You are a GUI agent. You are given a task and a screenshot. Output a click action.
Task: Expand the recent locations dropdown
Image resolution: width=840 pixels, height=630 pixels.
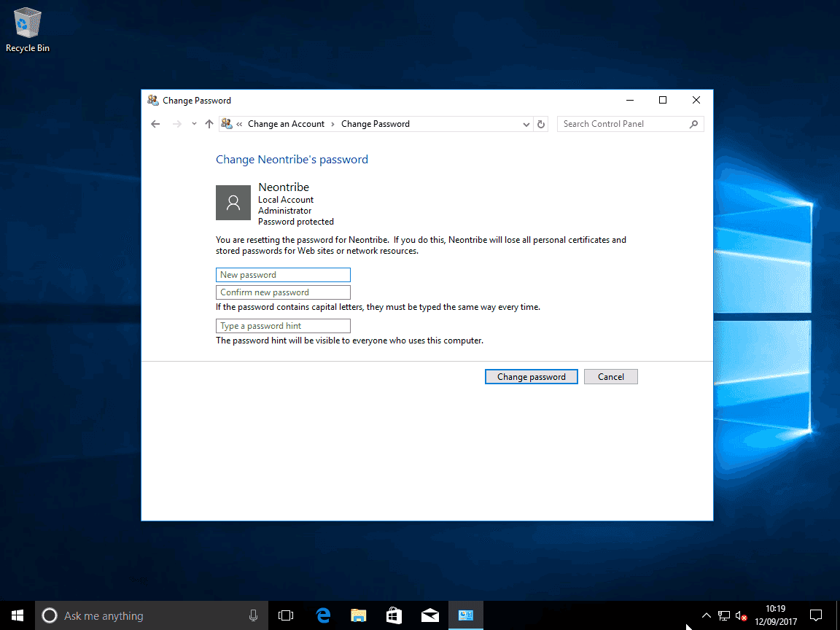click(x=194, y=124)
